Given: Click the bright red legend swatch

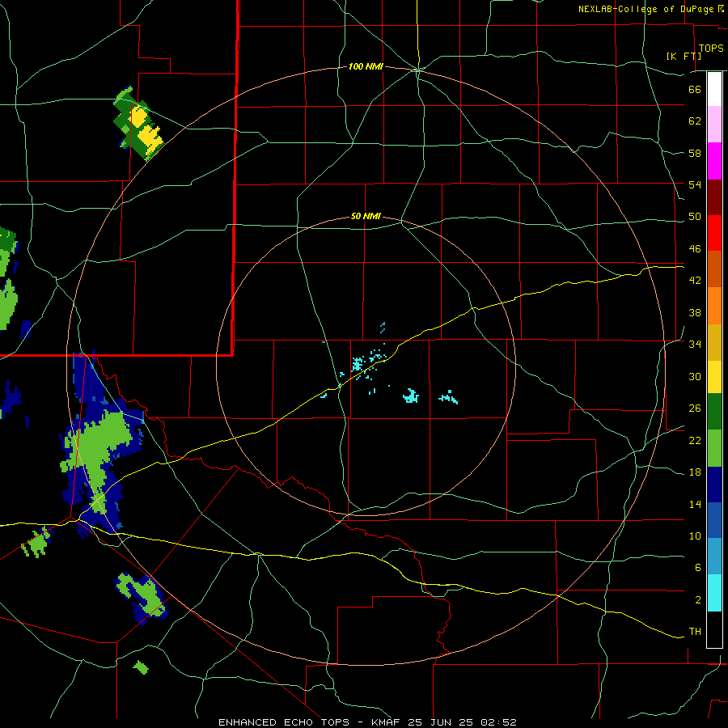Looking at the screenshot, I should coord(714,233).
